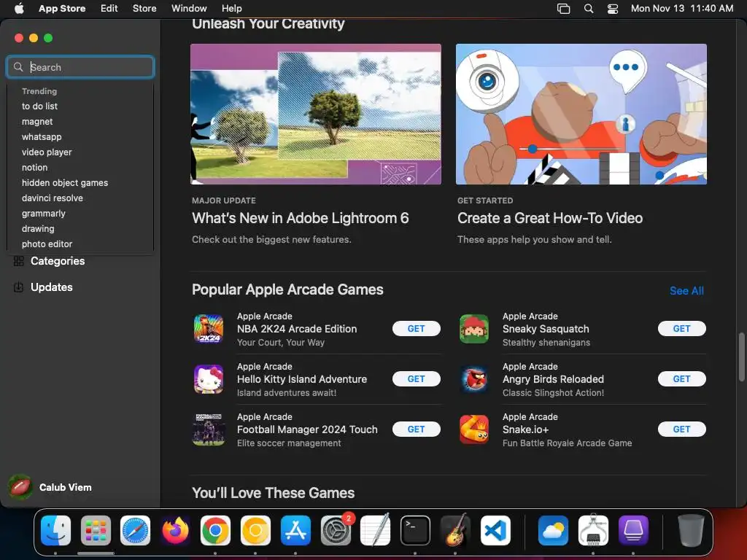Launch GarageBand from the Dock
This screenshot has width=747, height=560.
[x=455, y=530]
